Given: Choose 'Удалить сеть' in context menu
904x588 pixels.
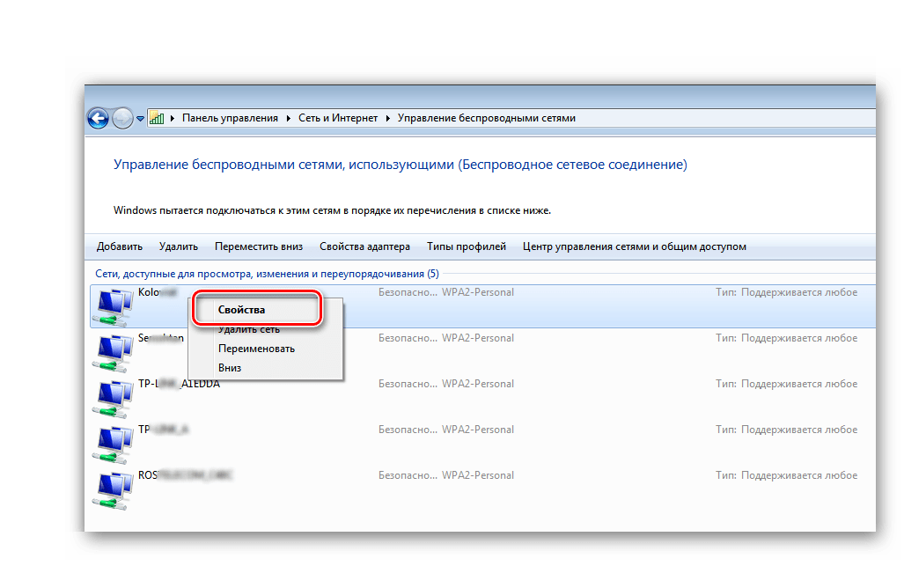Looking at the screenshot, I should coord(249,330).
